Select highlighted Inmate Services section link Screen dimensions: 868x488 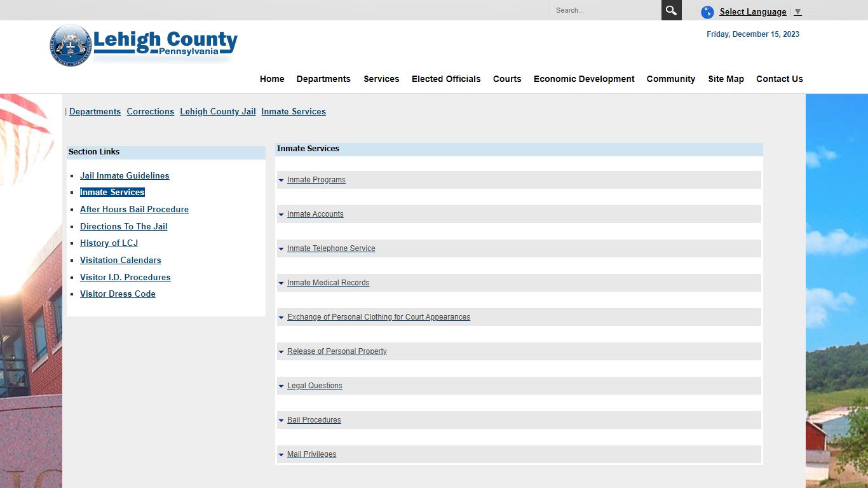click(112, 192)
